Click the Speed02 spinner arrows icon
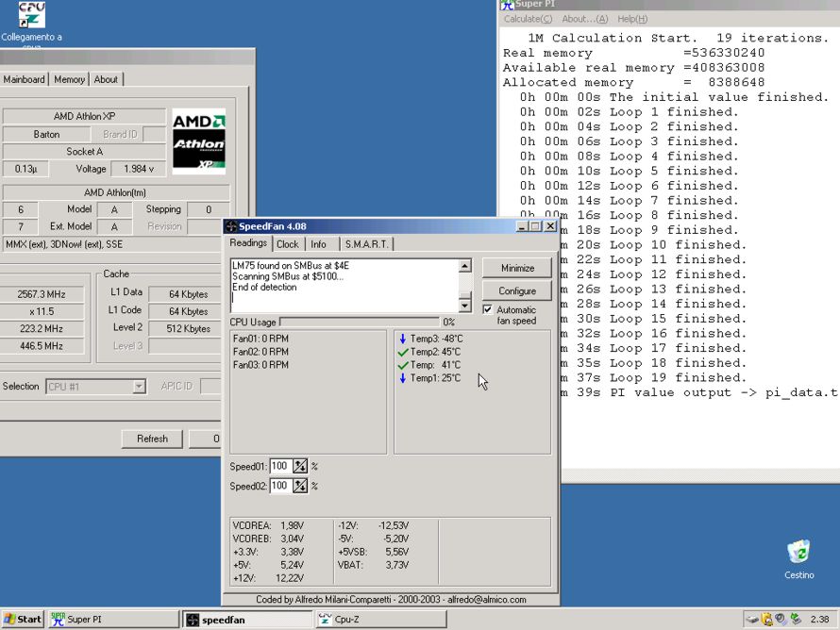The height and width of the screenshot is (630, 840). tap(300, 486)
